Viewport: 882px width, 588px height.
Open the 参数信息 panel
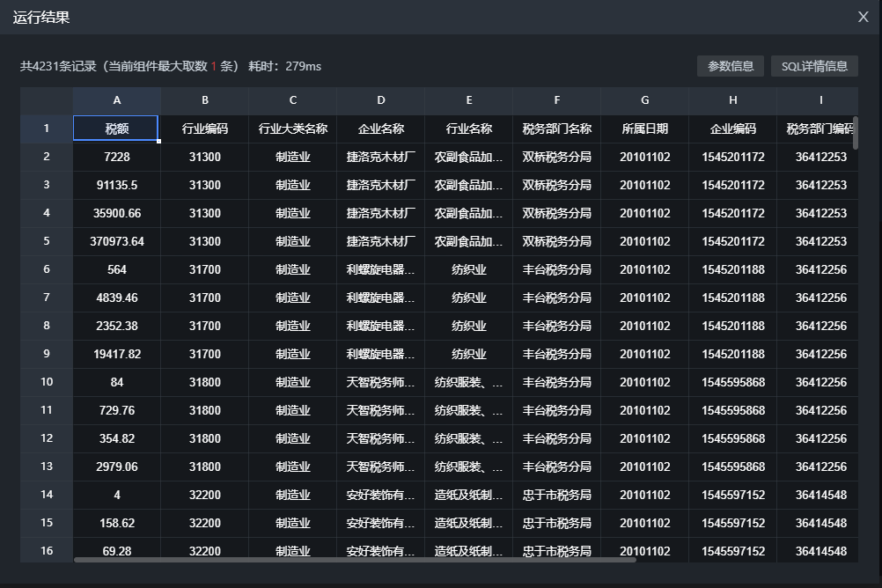click(731, 66)
